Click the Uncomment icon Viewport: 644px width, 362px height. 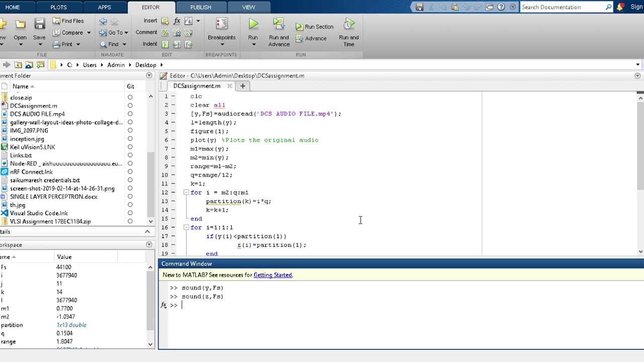coord(177,33)
